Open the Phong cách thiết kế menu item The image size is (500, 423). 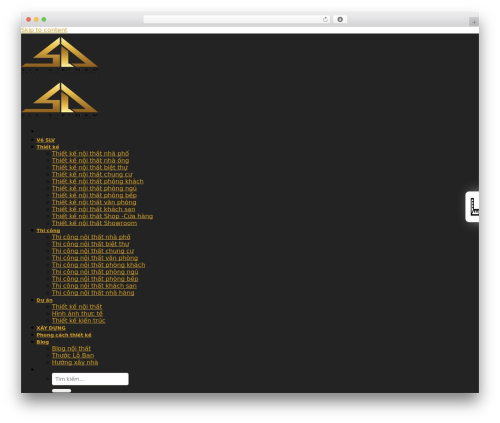64,335
